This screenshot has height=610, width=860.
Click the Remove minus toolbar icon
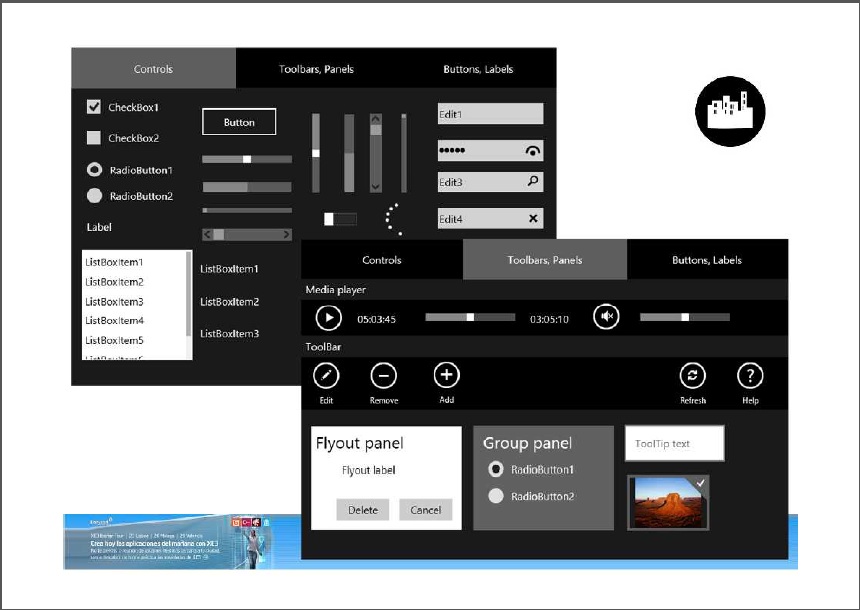[x=384, y=376]
